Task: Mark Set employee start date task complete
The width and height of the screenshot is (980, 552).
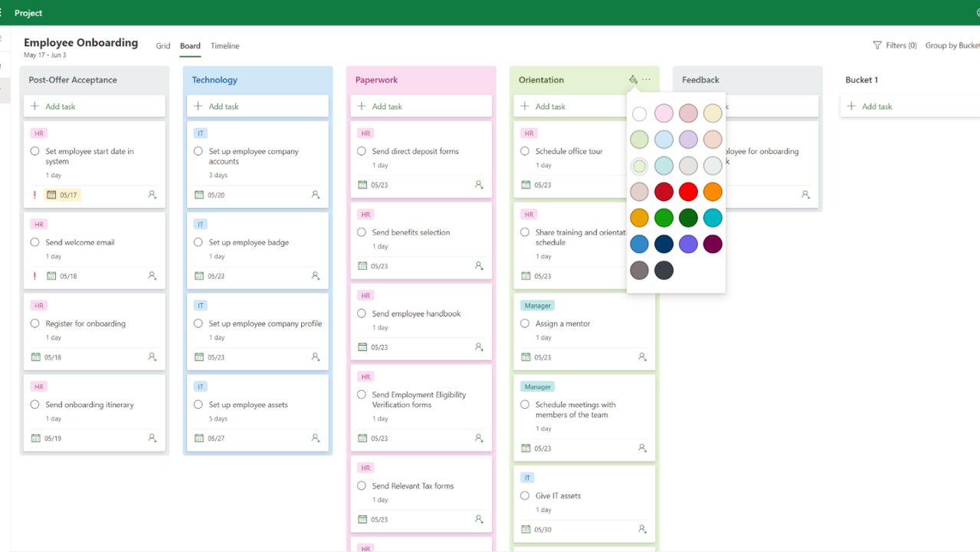Action: [x=35, y=152]
